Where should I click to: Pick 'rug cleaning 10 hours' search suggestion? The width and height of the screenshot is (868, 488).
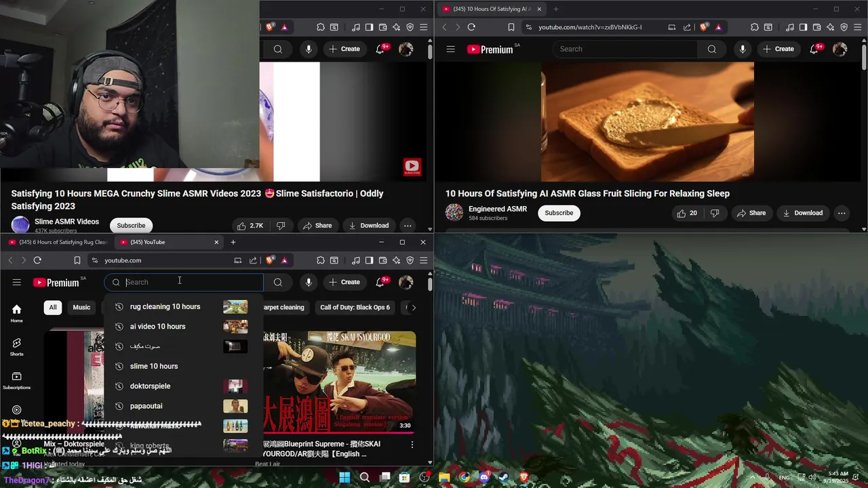point(183,307)
